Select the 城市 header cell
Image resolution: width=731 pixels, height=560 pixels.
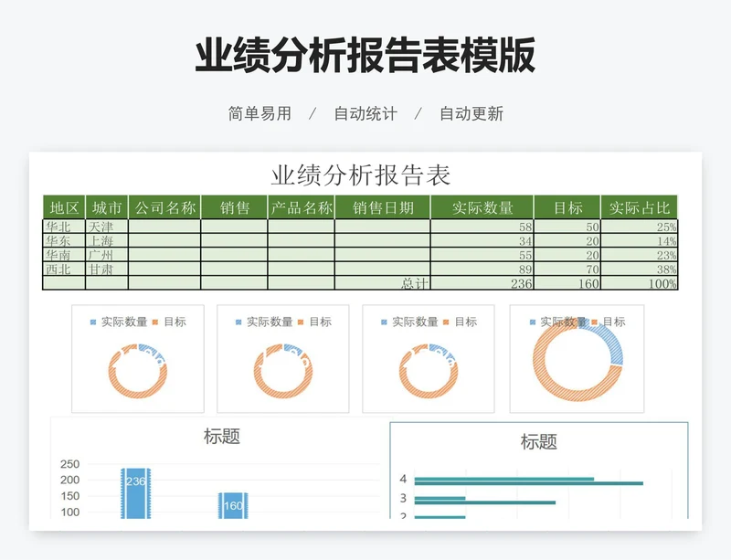(x=107, y=207)
